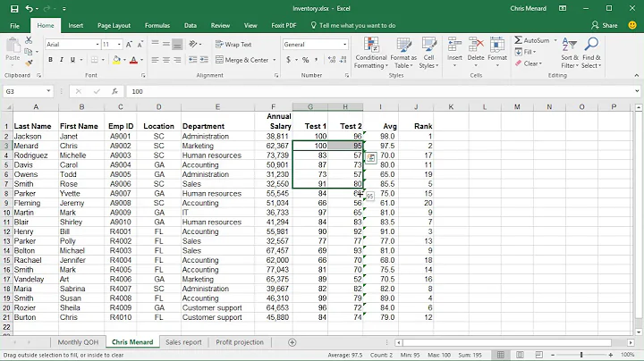Toggle Wrap Text
The height and width of the screenshot is (361, 644).
click(233, 45)
